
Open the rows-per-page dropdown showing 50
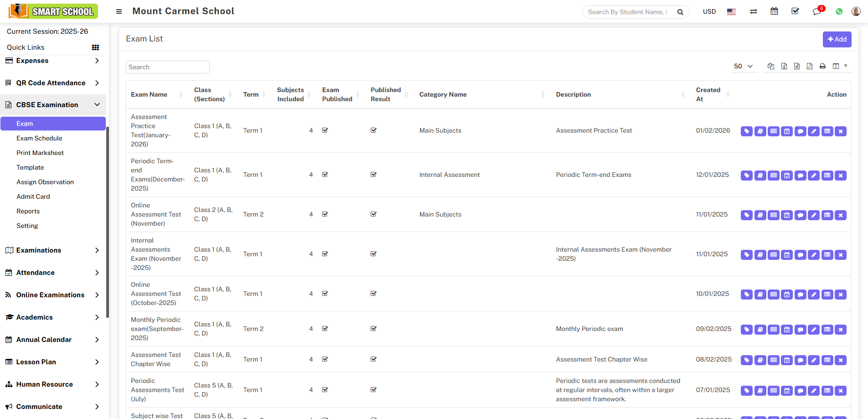[x=743, y=67]
